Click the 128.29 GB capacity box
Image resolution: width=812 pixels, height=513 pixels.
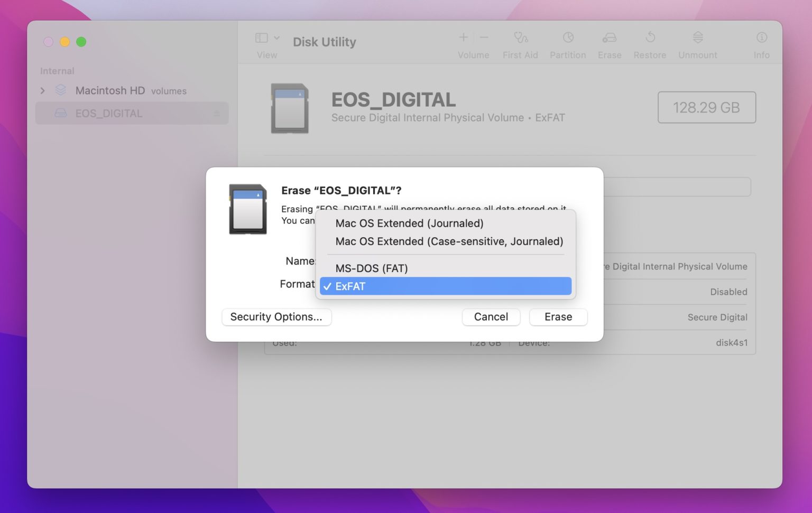click(x=706, y=107)
